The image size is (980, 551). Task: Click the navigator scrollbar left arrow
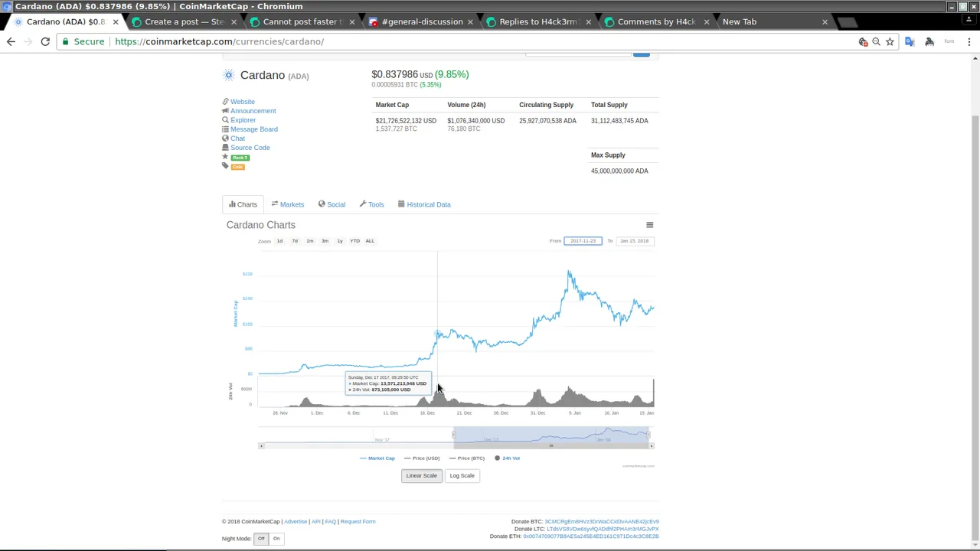point(261,446)
